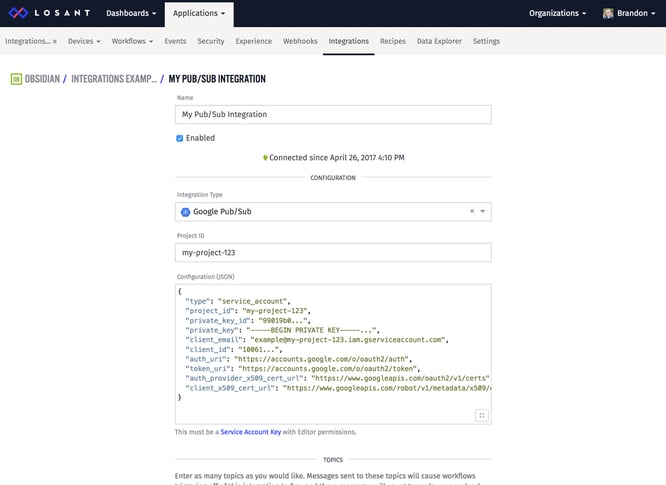
Task: Click Brandon's avatar picture
Action: click(608, 13)
